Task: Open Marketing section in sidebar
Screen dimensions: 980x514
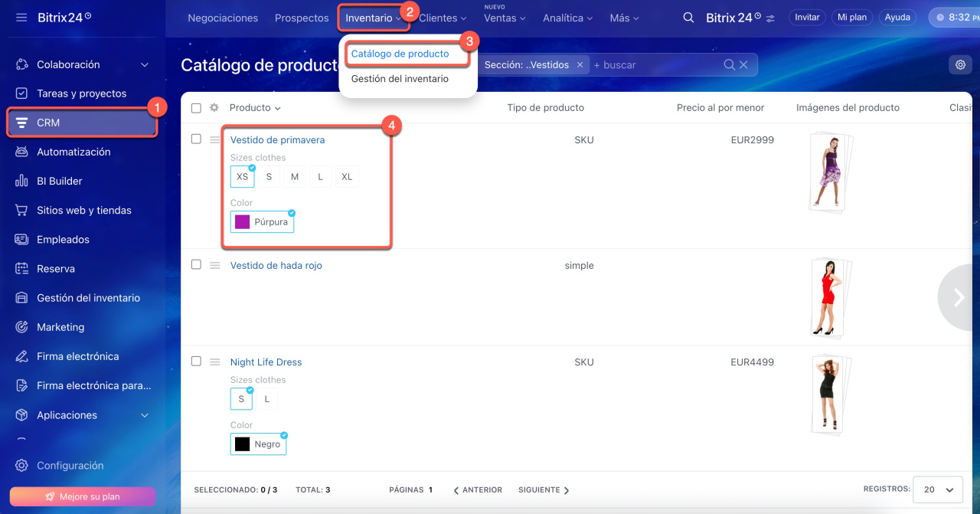Action: pos(60,327)
